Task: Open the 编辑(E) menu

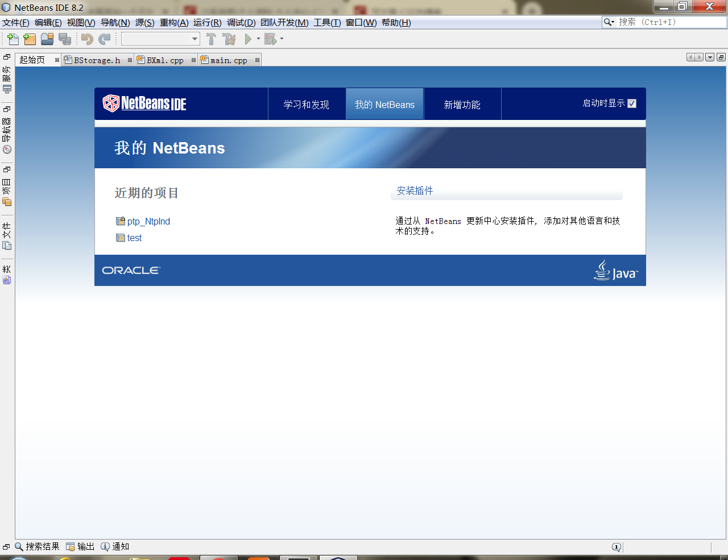Action: 48,23
